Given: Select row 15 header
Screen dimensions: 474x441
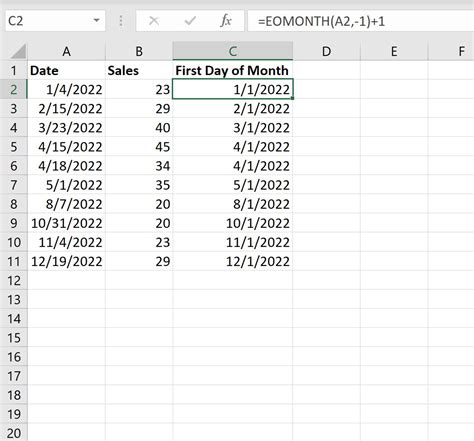Looking at the screenshot, I should [x=14, y=338].
